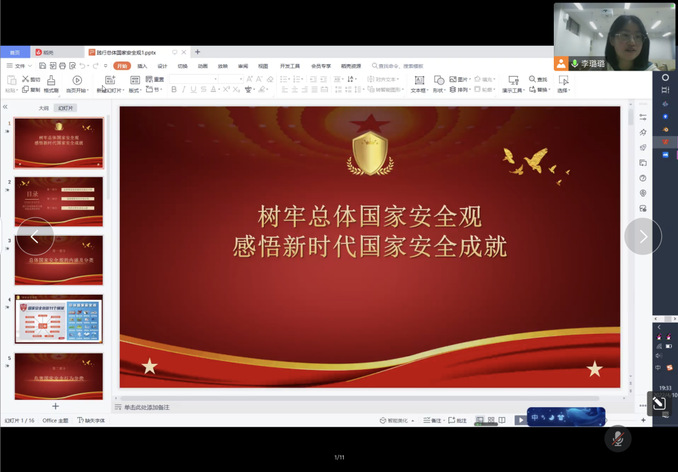Screen dimensions: 678x472
Task: Select slide 4 thumbnail in panel
Action: coord(58,319)
